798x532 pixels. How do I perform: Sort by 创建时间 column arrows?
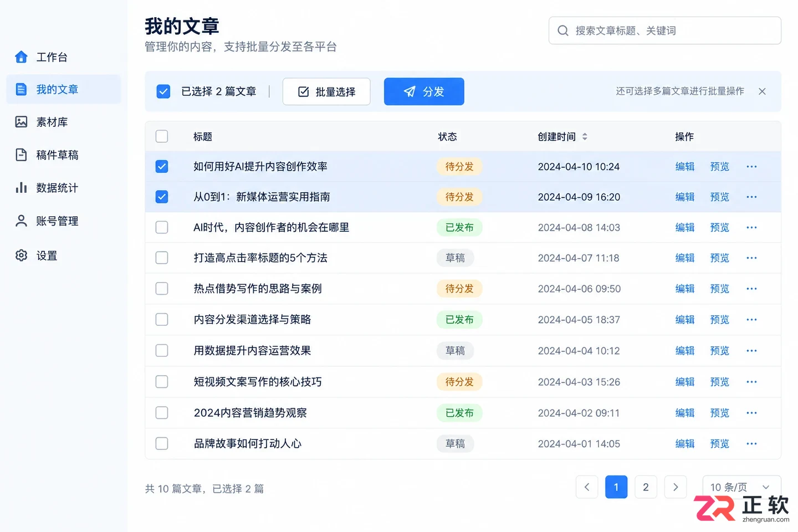click(585, 136)
